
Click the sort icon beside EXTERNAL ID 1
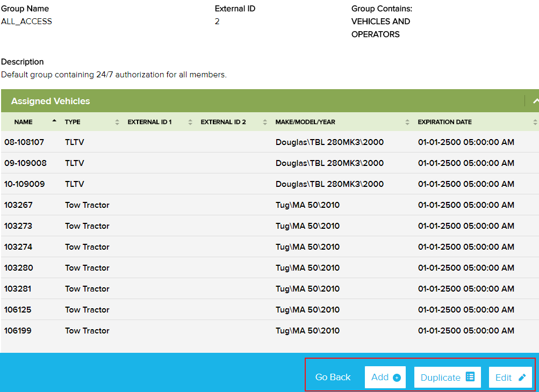pyautogui.click(x=189, y=122)
